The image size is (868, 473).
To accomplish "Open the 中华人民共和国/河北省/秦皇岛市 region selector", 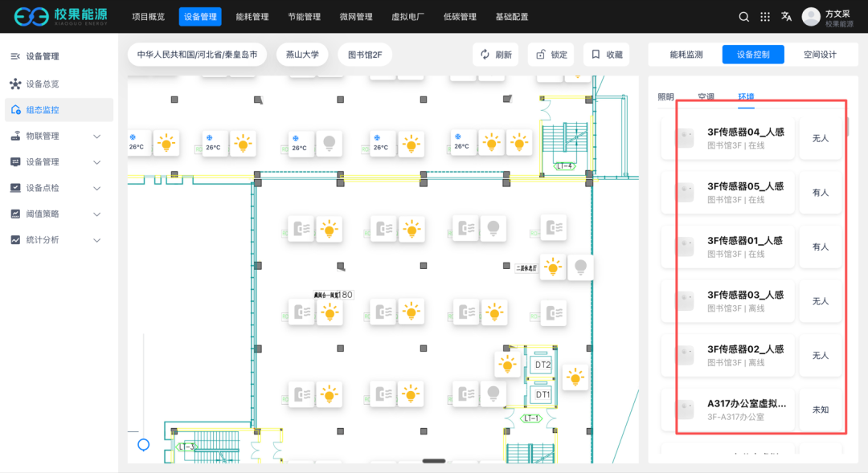I will point(197,55).
